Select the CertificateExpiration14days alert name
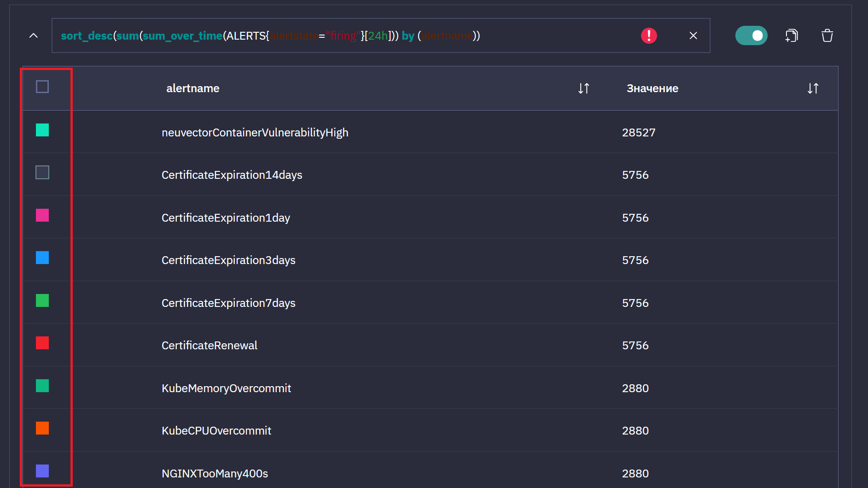 point(232,175)
